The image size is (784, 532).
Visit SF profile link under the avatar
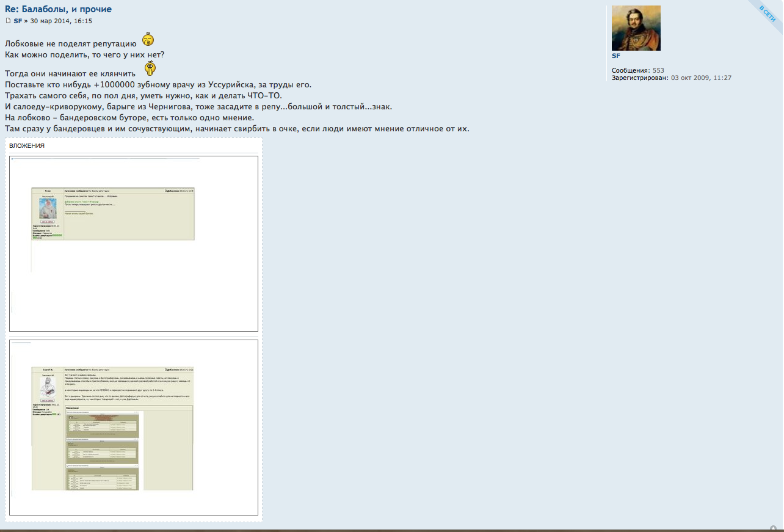pos(615,56)
